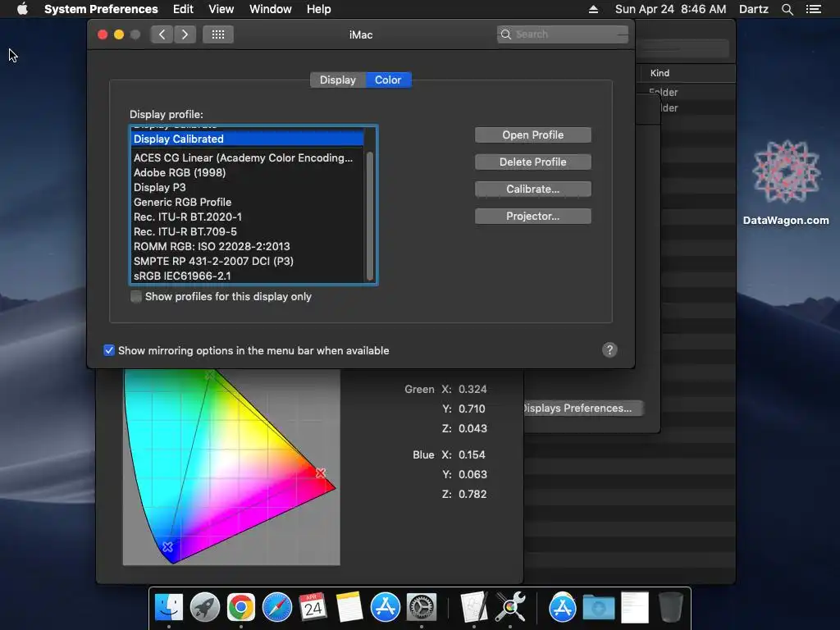Viewport: 840px width, 630px height.
Task: Launch Launchpad rocket icon in Dock
Action: pos(204,607)
